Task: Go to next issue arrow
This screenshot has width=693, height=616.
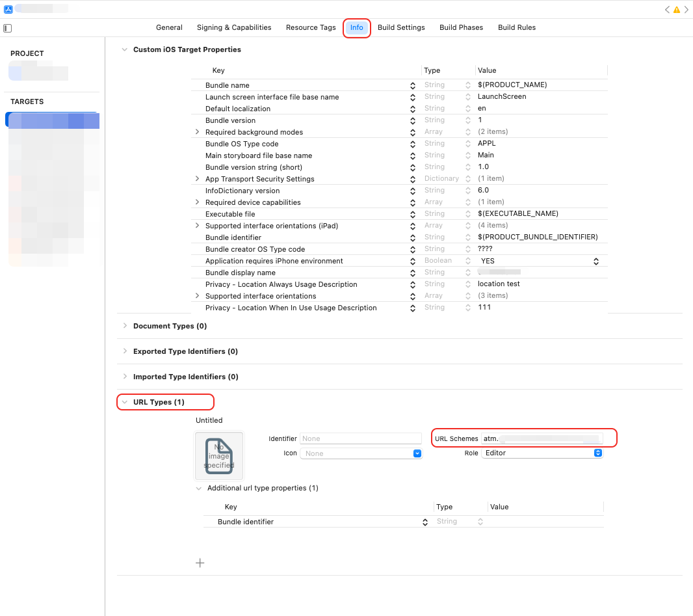Action: click(x=686, y=10)
